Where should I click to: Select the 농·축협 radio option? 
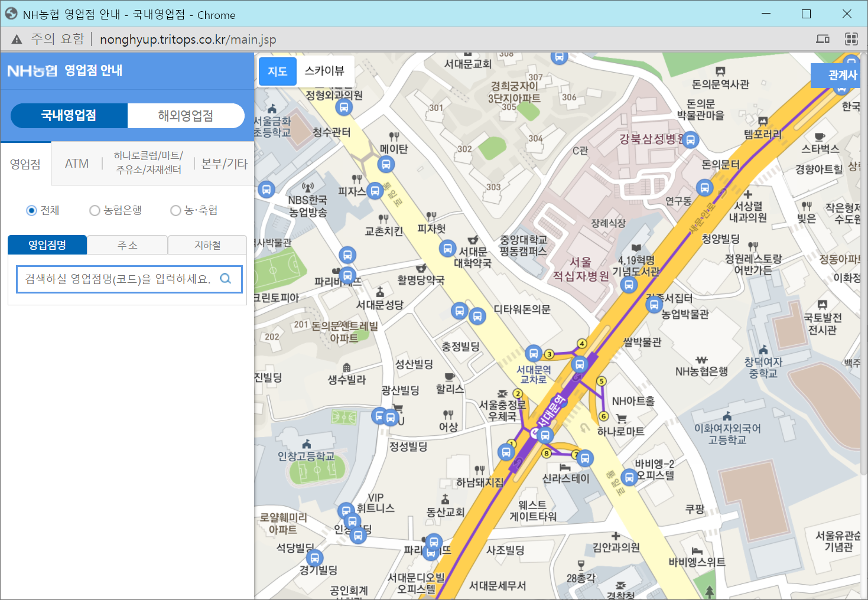[175, 211]
